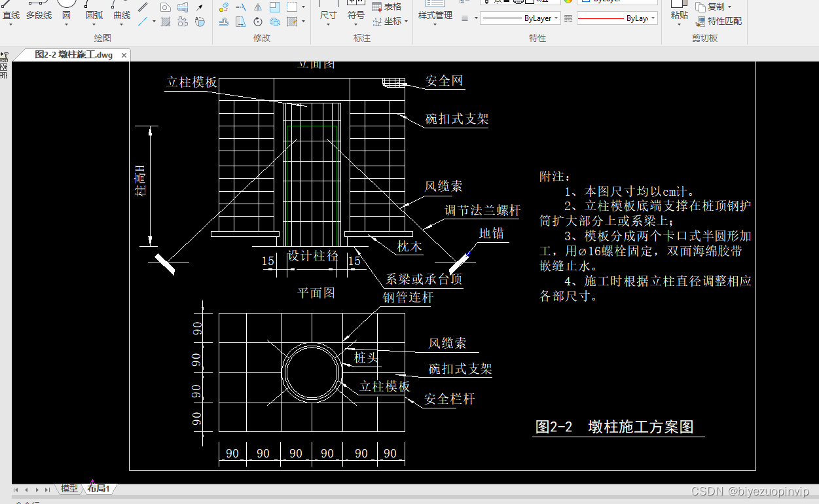Click the mirror tool in 修改 panel
The image size is (819, 504).
pos(258,7)
